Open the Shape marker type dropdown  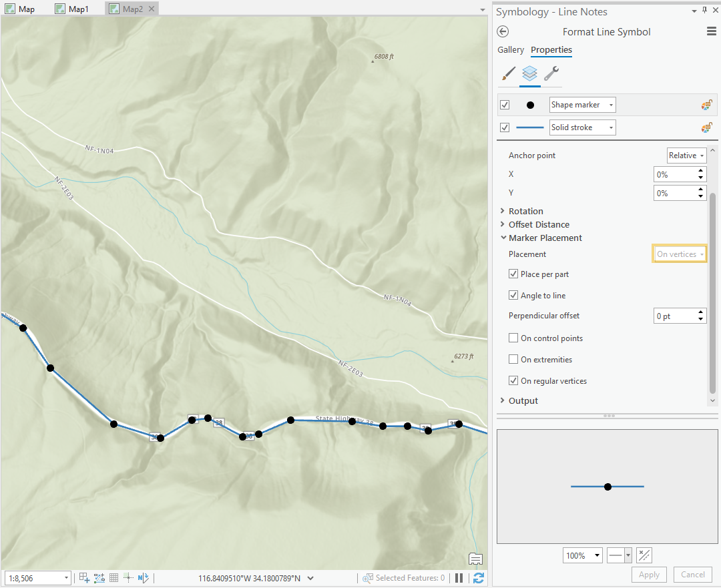[x=610, y=104]
